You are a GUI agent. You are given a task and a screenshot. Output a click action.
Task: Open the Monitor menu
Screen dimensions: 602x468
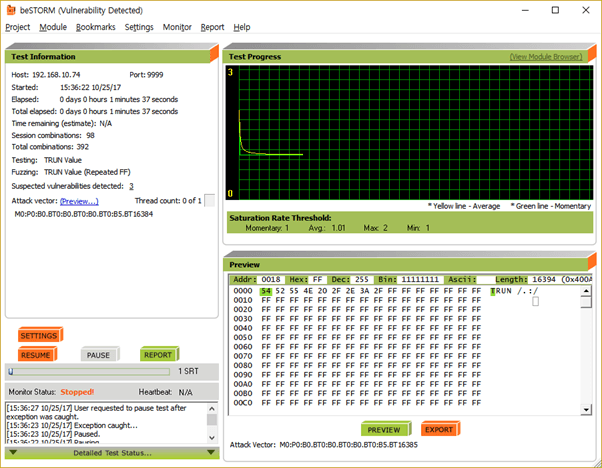click(x=177, y=27)
